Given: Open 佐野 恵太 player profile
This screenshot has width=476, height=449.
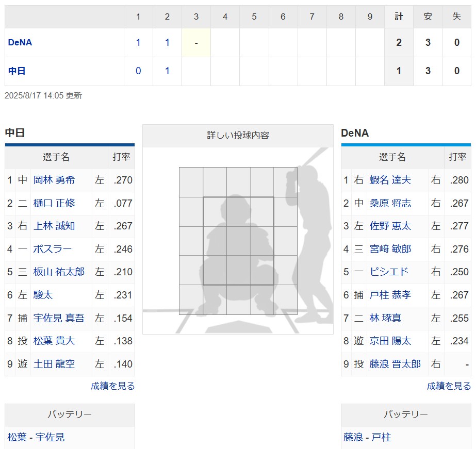Looking at the screenshot, I should [x=390, y=226].
